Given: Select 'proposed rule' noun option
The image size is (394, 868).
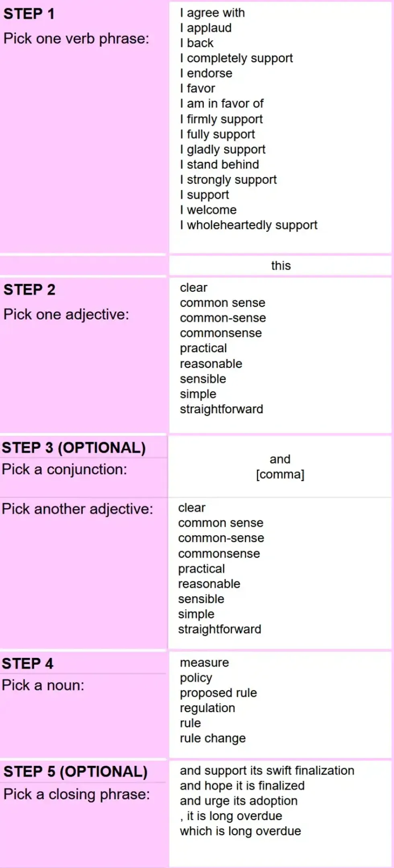Looking at the screenshot, I should 218,693.
